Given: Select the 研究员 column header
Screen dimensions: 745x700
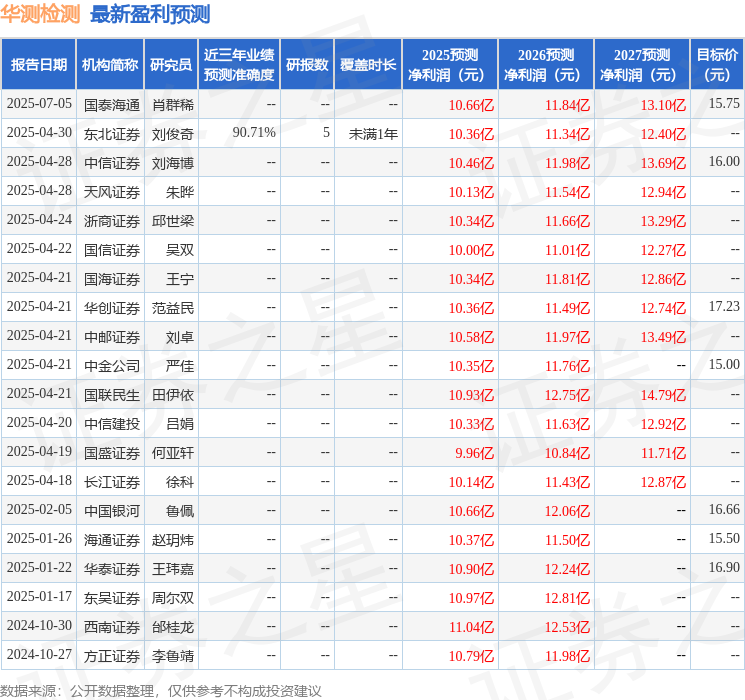Looking at the screenshot, I should tap(171, 65).
